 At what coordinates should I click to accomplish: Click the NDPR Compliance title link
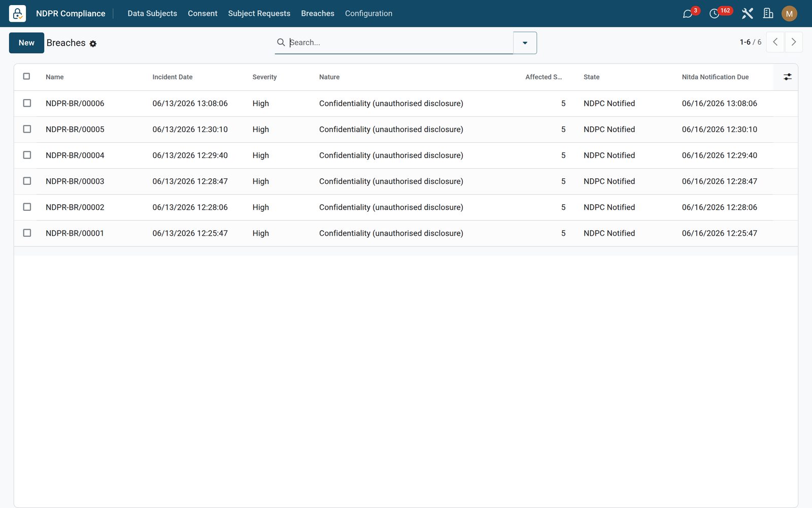coord(71,14)
